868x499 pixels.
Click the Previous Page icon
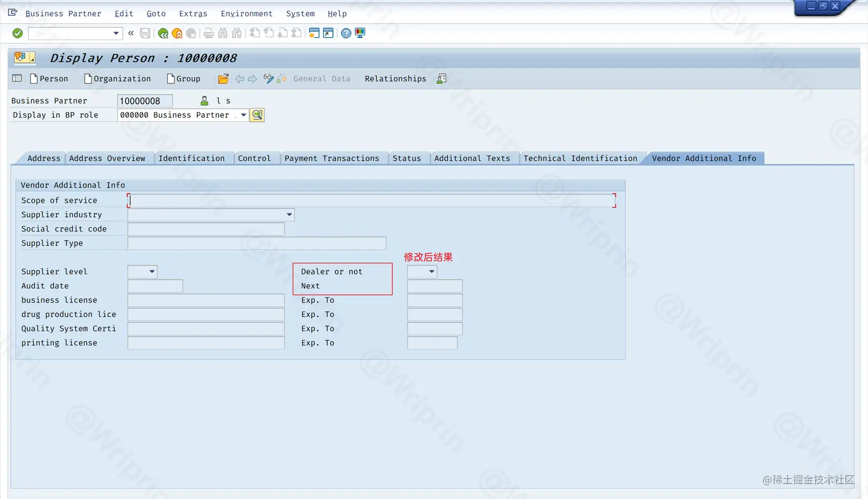point(269,33)
